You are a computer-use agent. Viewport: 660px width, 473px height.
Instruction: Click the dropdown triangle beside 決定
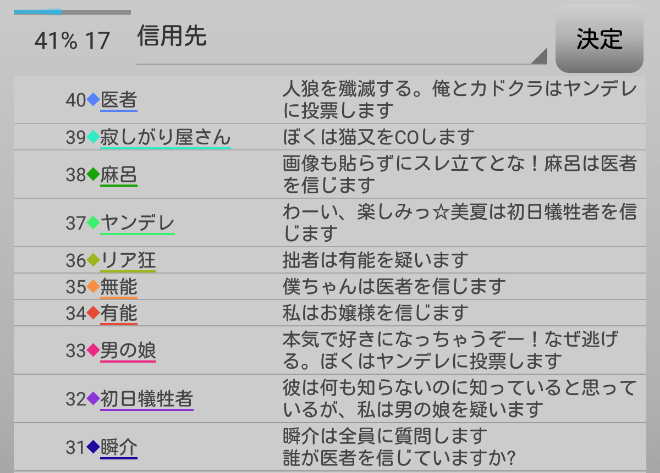pos(540,55)
